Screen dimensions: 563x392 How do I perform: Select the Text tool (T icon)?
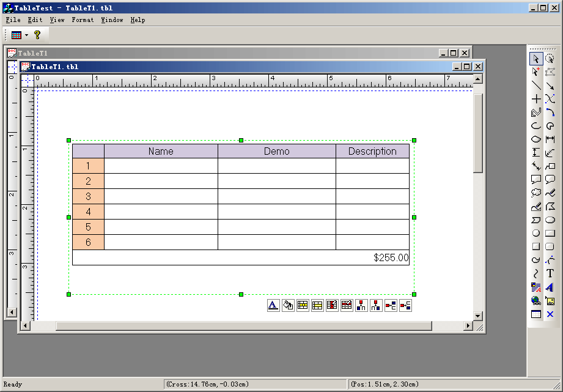tap(550, 273)
